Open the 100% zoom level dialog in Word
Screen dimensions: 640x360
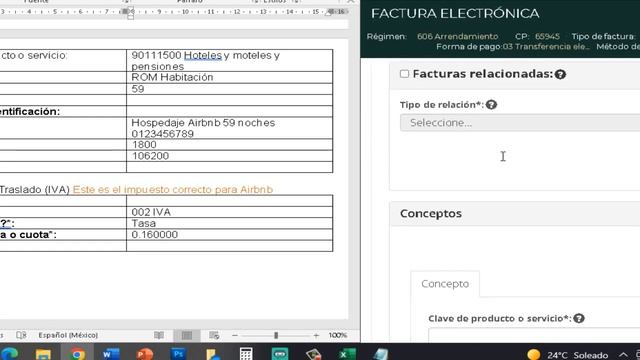[x=338, y=335]
